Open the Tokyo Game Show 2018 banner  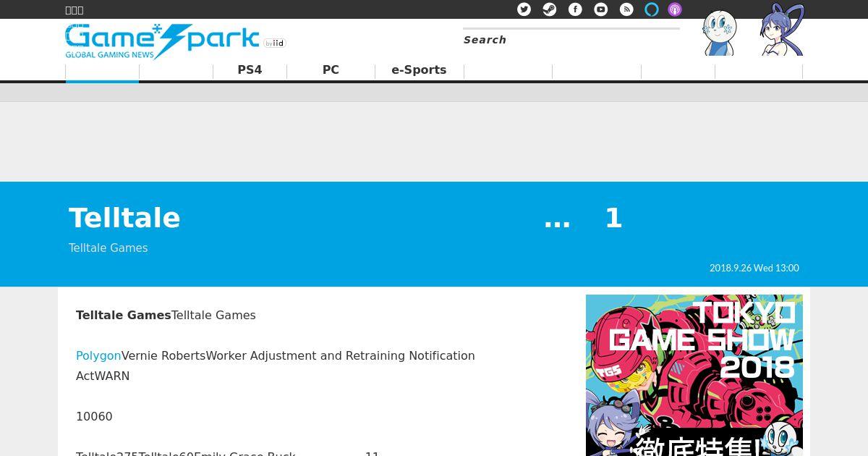694,375
